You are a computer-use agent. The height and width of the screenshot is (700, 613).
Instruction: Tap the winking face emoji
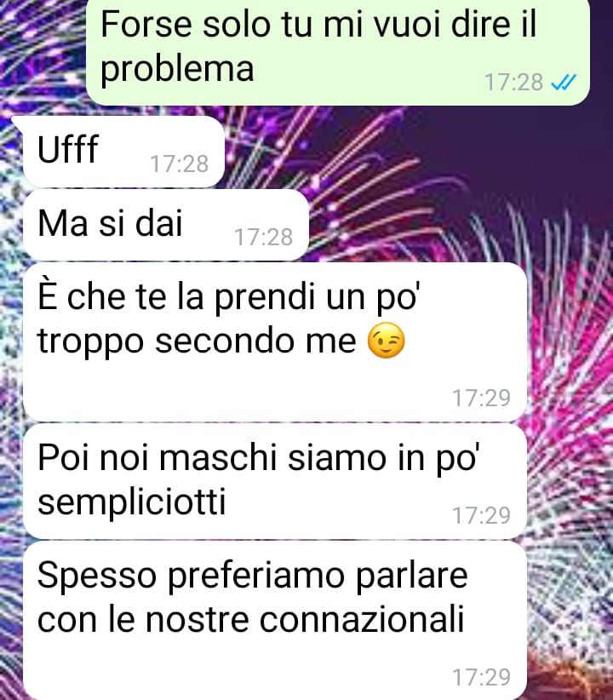pyautogui.click(x=387, y=340)
